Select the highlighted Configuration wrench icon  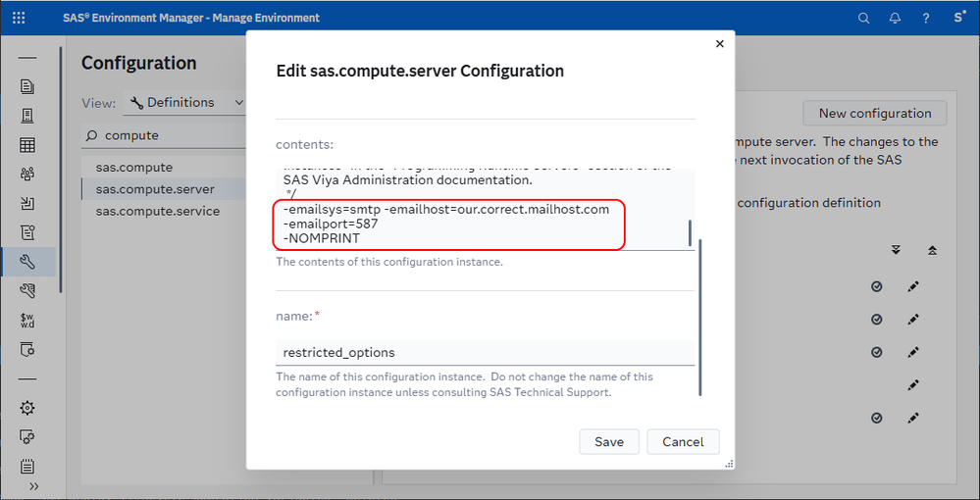coord(27,261)
